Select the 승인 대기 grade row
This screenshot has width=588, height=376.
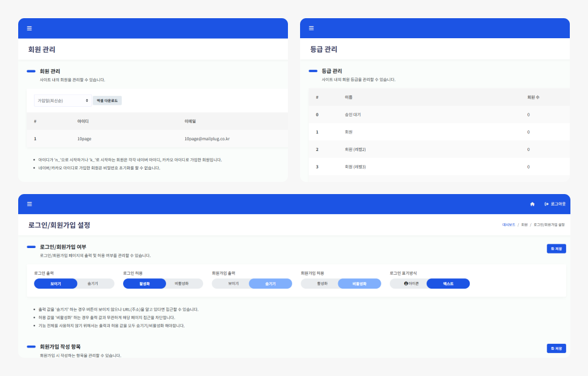(x=353, y=115)
